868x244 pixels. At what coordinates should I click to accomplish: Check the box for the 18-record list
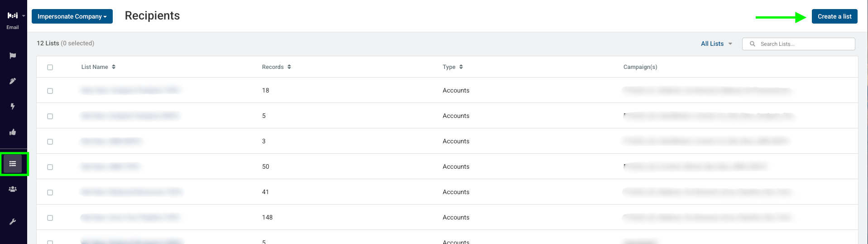point(50,91)
